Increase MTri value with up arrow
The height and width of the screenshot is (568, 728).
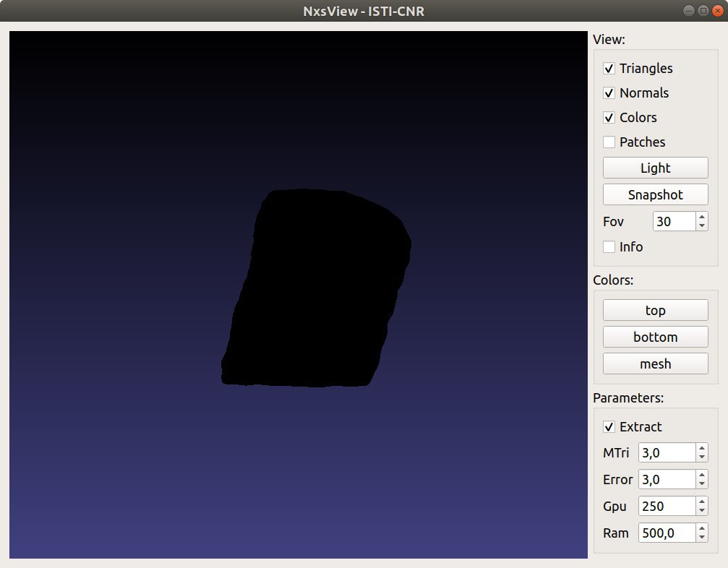tap(702, 448)
